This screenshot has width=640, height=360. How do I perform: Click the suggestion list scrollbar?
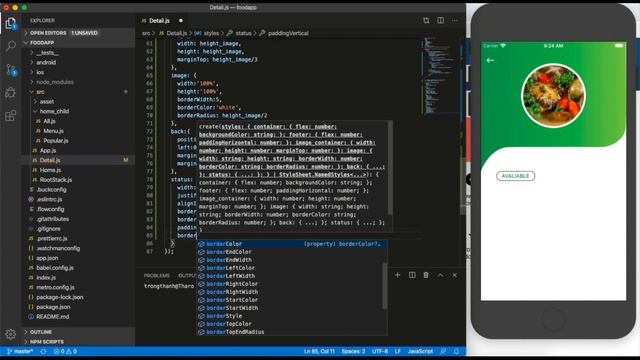(384, 286)
